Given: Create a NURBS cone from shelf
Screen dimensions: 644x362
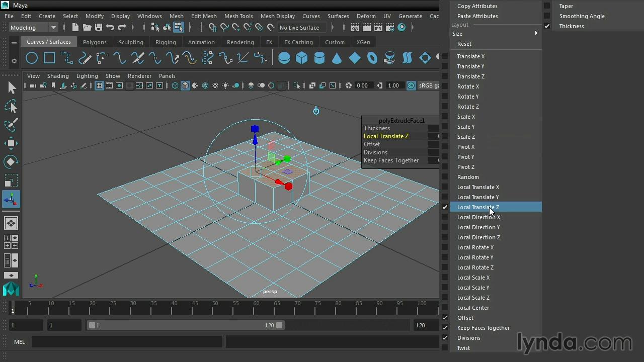Looking at the screenshot, I should tap(337, 58).
